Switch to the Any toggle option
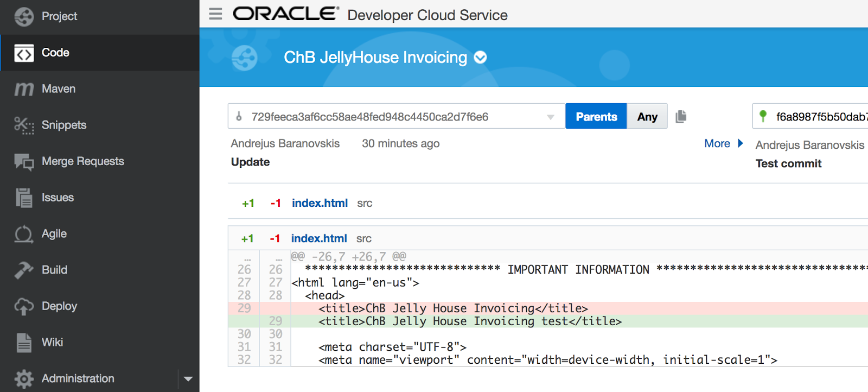Image resolution: width=868 pixels, height=392 pixels. click(647, 116)
